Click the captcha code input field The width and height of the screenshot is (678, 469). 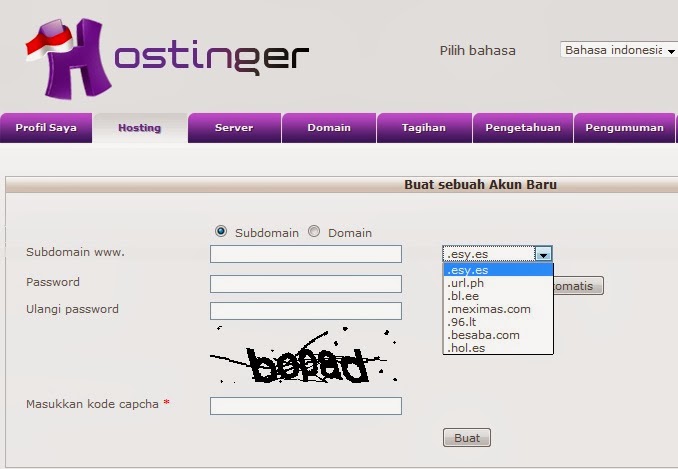pyautogui.click(x=306, y=406)
